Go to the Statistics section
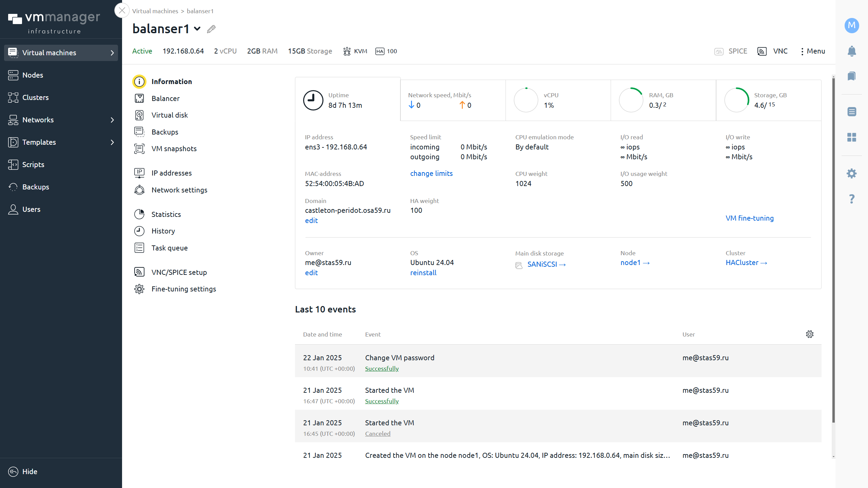 [166, 215]
